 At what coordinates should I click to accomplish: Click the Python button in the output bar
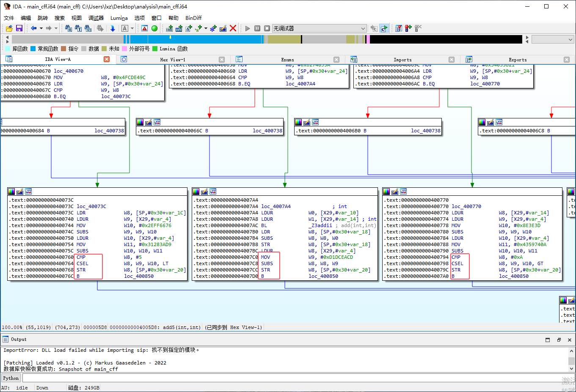tap(11, 378)
